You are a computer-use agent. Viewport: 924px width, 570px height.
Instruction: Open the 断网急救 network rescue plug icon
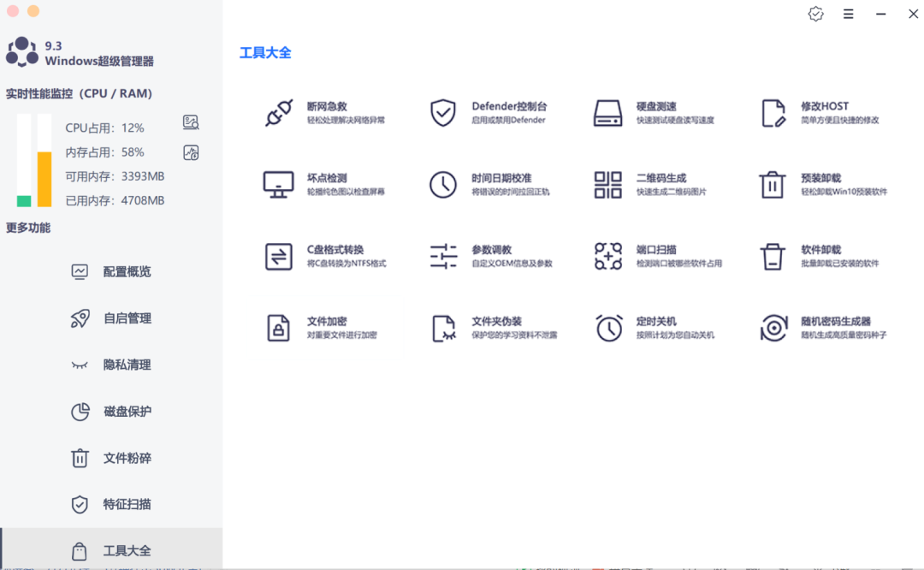click(x=279, y=113)
